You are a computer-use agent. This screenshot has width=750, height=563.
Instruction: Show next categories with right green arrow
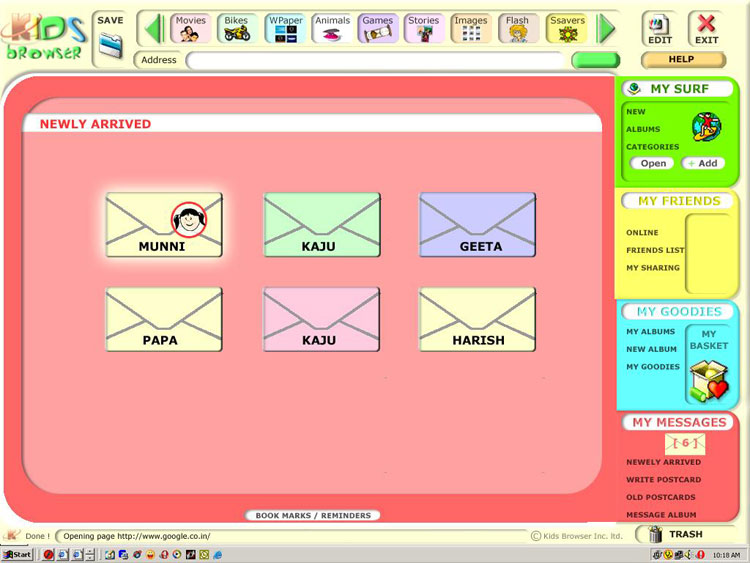[x=606, y=29]
